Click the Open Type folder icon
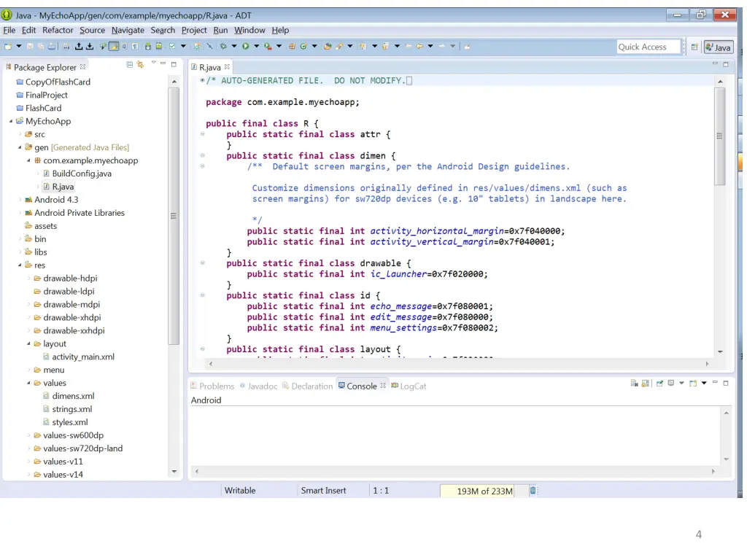Image resolution: width=747 pixels, height=560 pixels. [328, 46]
